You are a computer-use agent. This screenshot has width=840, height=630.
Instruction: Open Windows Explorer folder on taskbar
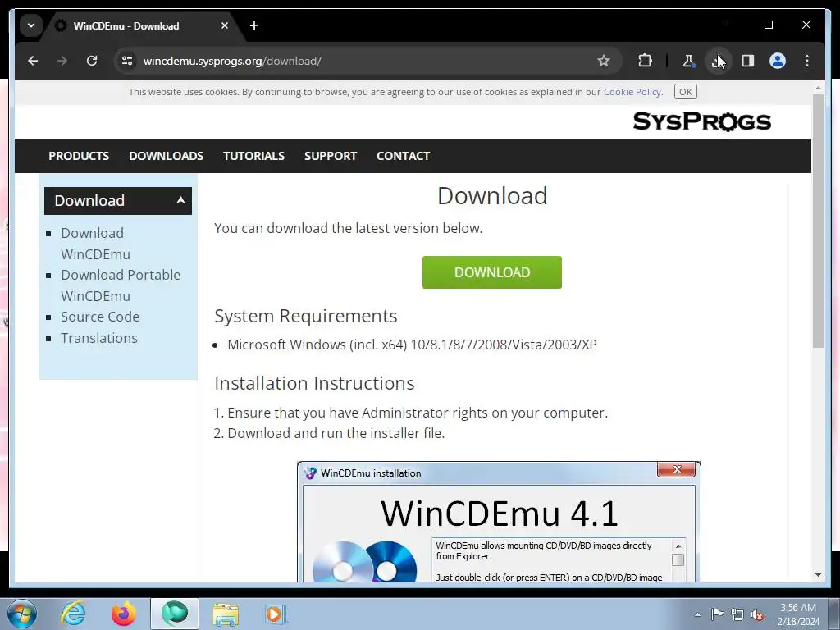pos(226,614)
